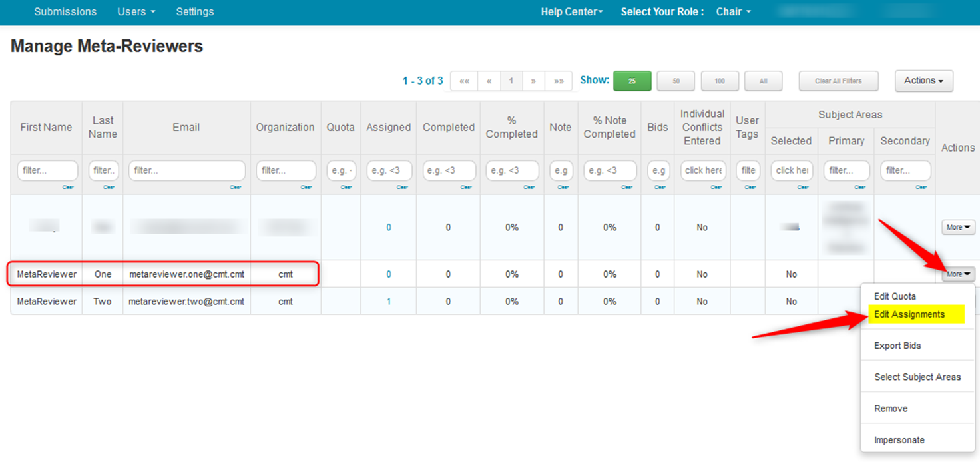Open More menu for first blurred row
The width and height of the screenshot is (980, 462).
(958, 227)
